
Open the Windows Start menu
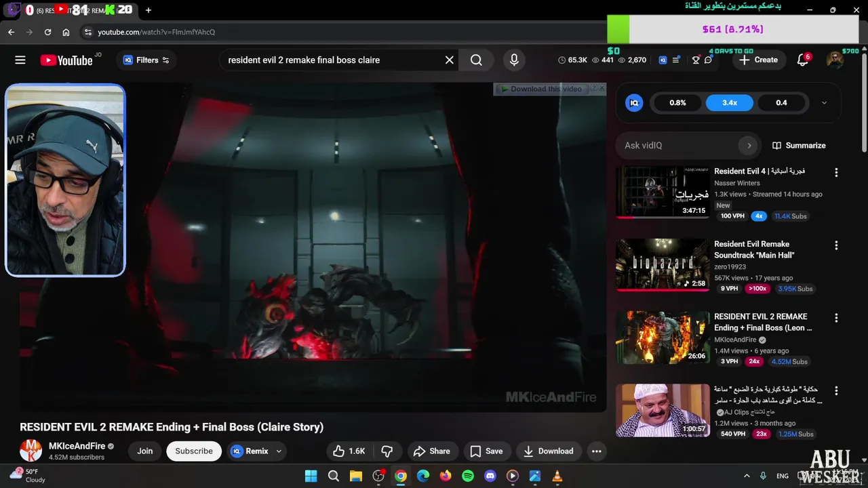point(311,476)
